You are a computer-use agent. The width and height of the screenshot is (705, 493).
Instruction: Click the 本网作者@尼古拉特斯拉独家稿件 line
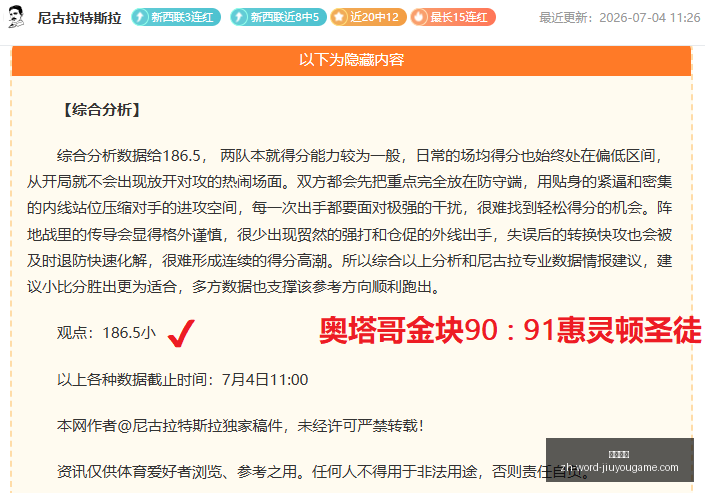pos(240,426)
